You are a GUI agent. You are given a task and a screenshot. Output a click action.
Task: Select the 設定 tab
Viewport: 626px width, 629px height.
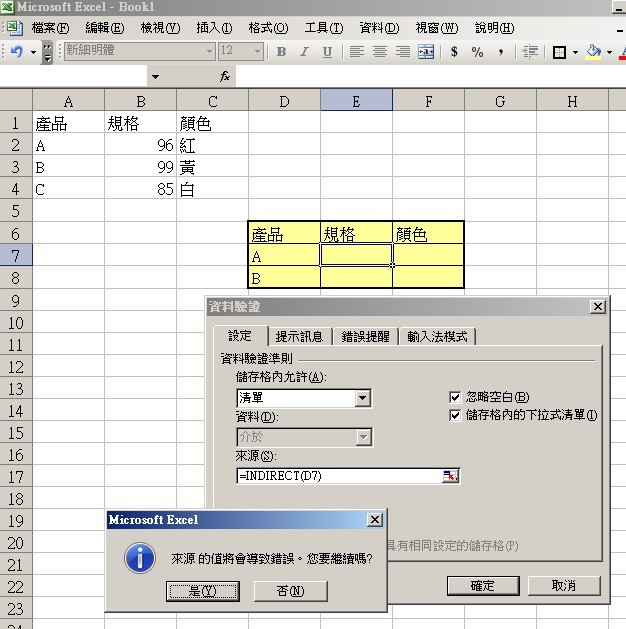point(240,336)
